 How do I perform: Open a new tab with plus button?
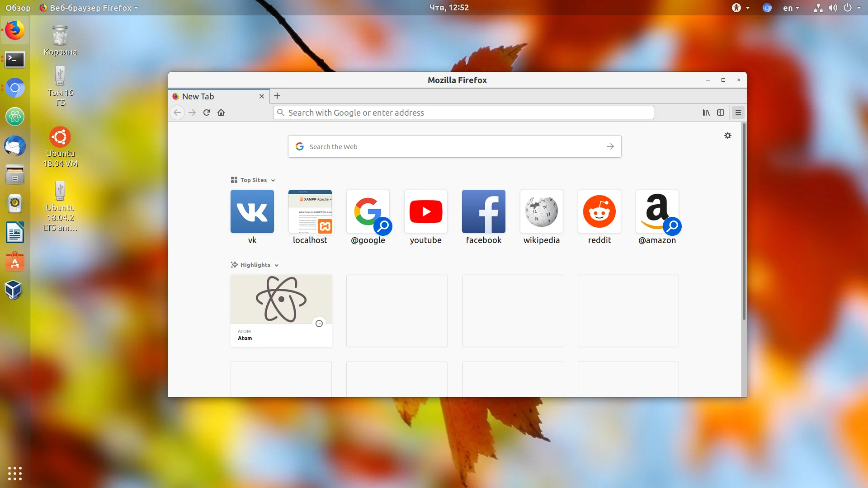(x=277, y=96)
